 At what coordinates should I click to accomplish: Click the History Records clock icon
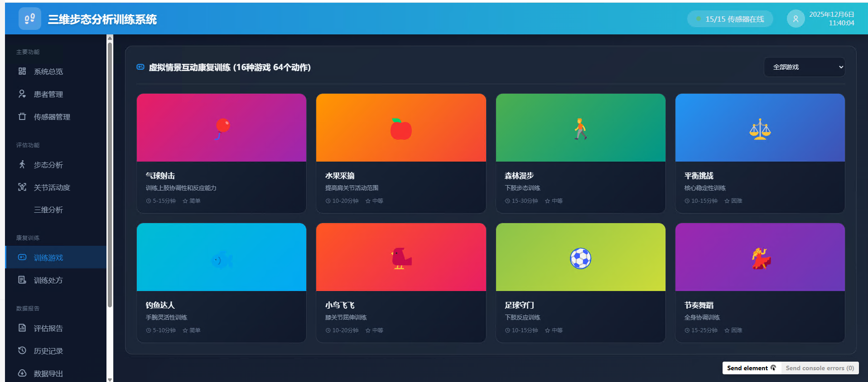point(22,350)
